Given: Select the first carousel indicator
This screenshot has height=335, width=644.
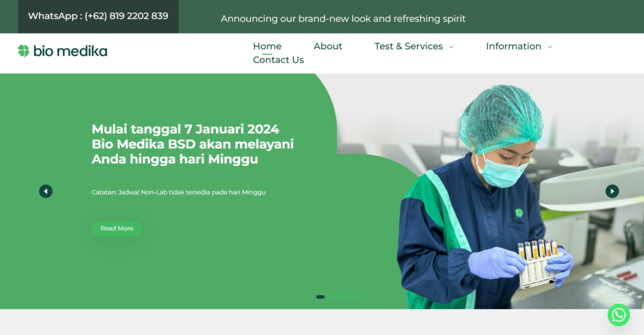Looking at the screenshot, I should pos(320,297).
